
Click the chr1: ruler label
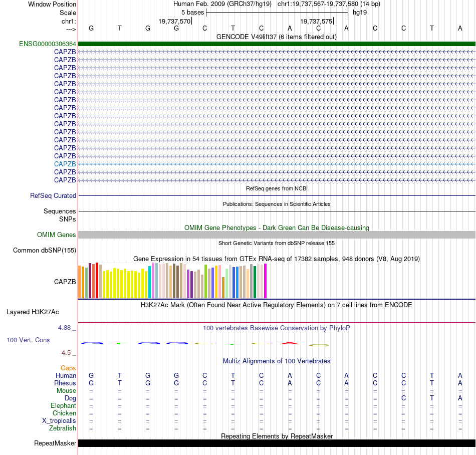click(69, 21)
